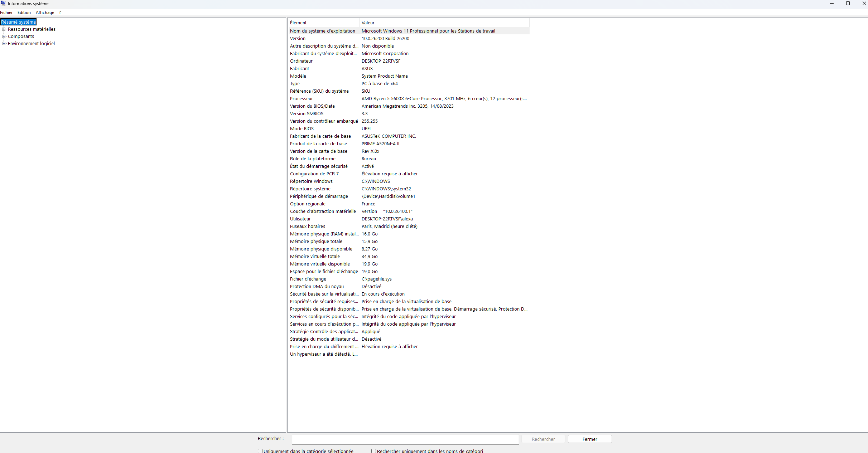Maximize the Informations système window

click(x=848, y=3)
